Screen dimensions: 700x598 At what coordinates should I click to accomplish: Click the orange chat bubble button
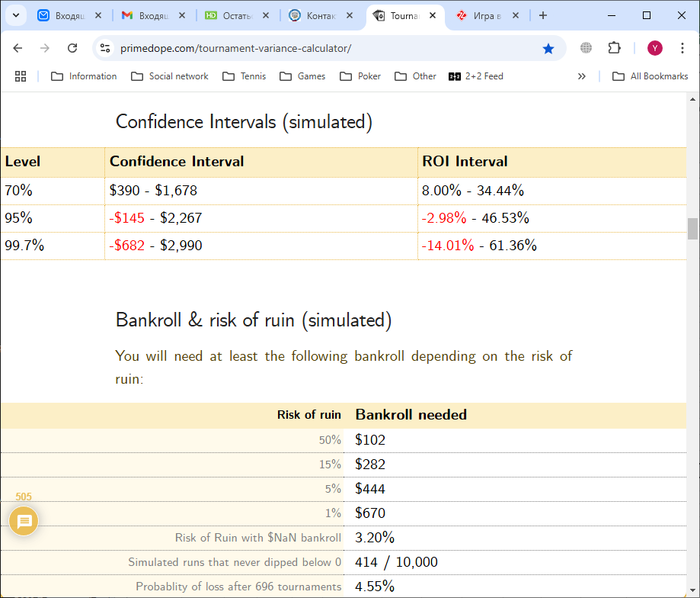(25, 521)
